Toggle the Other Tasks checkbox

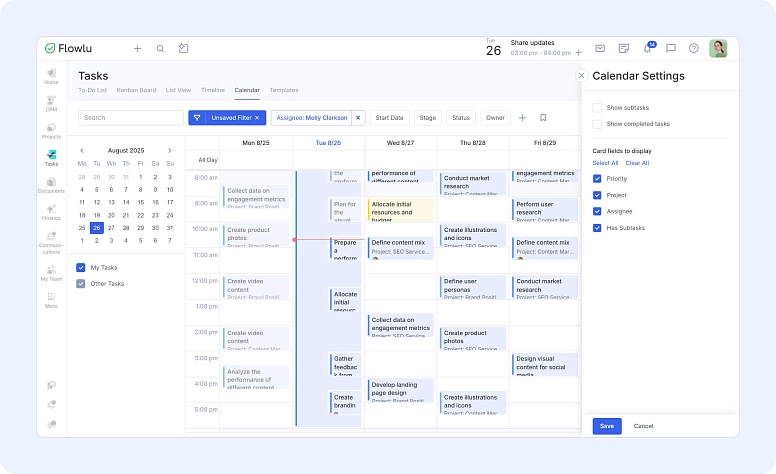[81, 283]
